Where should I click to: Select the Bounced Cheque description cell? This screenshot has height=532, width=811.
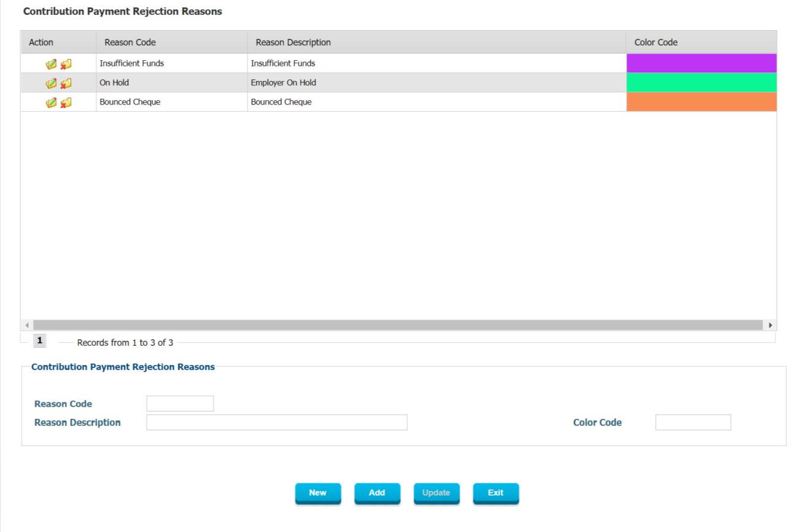[x=437, y=102]
